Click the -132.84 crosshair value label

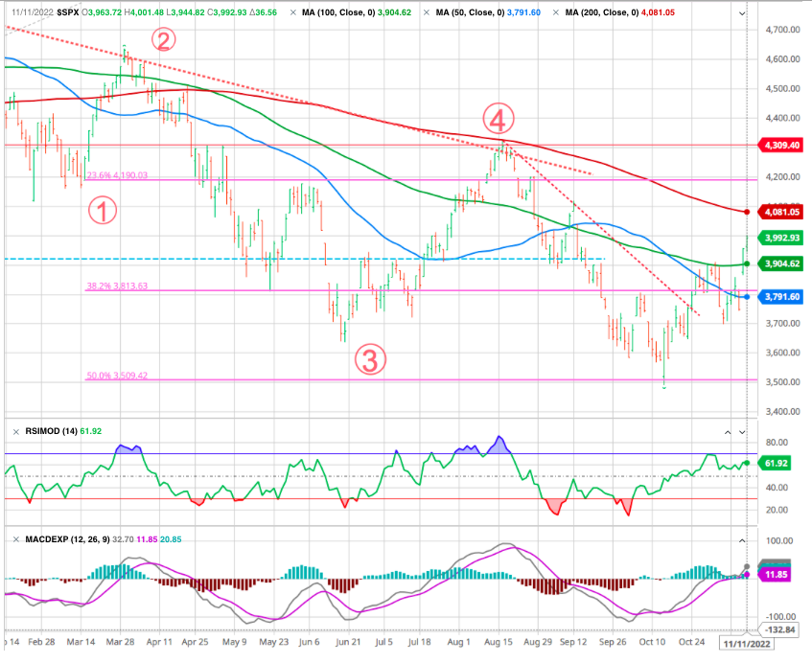[x=777, y=629]
